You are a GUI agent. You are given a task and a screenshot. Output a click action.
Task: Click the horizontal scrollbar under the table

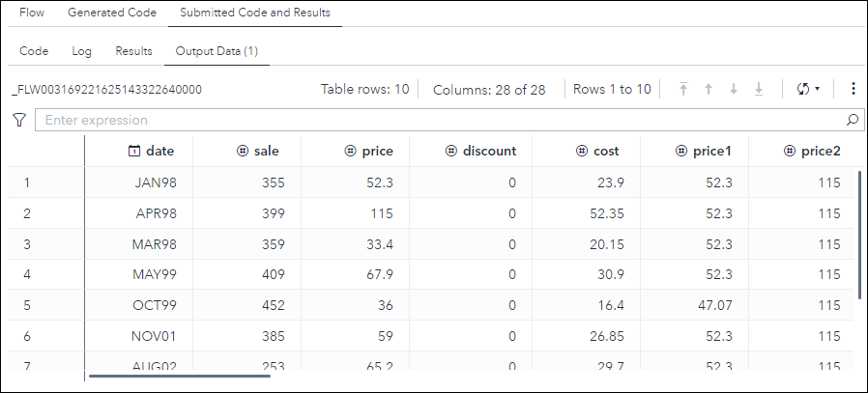180,376
